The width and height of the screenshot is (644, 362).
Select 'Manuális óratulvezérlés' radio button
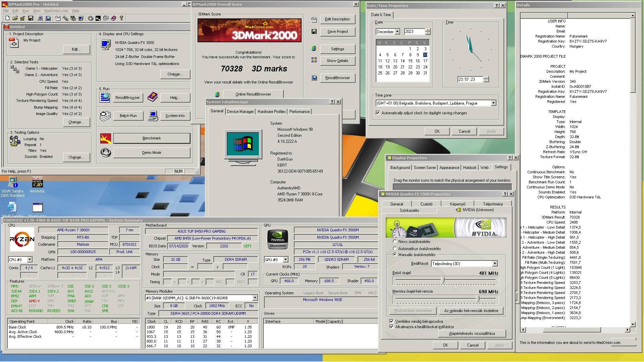pyautogui.click(x=395, y=254)
